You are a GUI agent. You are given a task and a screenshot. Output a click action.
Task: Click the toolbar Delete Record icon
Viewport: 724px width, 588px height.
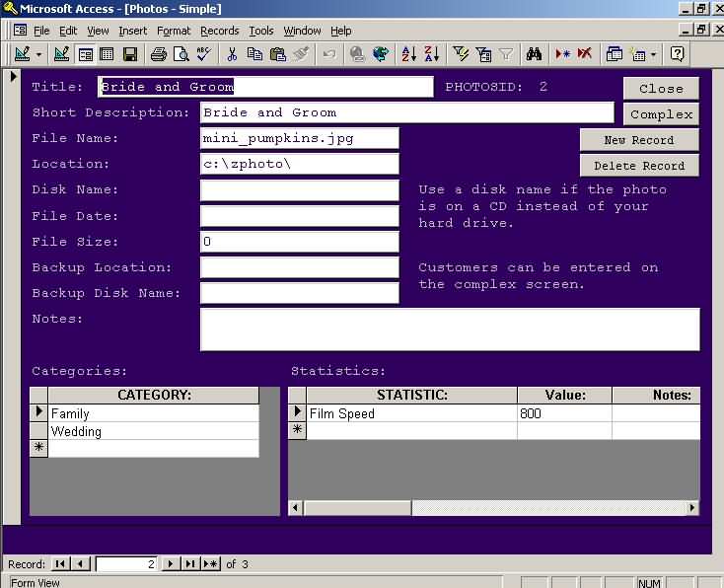click(x=585, y=54)
